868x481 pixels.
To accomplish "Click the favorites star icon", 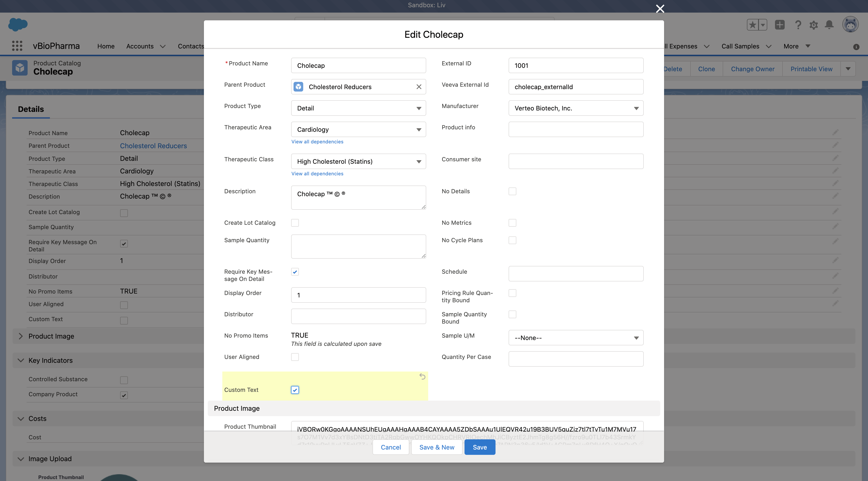I will [753, 25].
